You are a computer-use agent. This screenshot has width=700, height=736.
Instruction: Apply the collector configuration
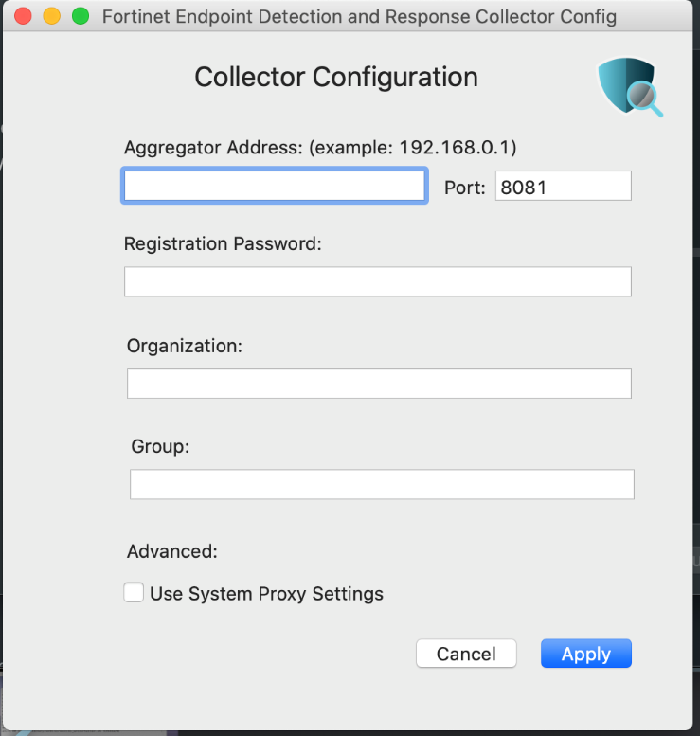click(x=585, y=654)
